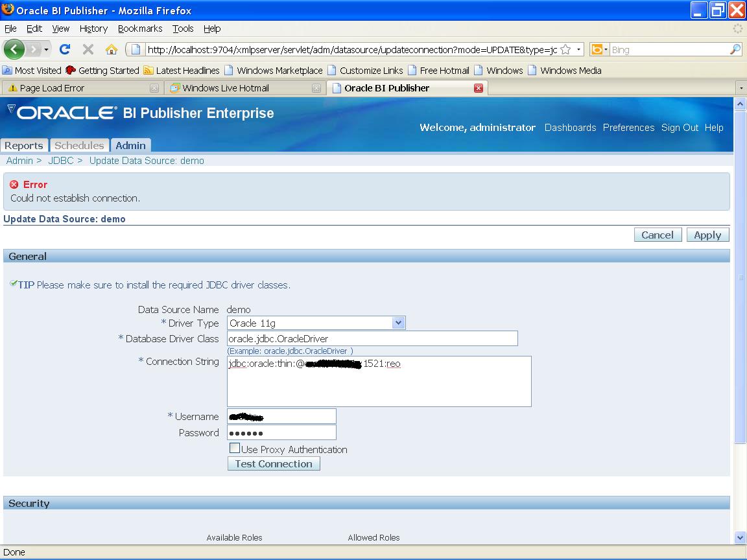Viewport: 747px width, 560px height.
Task: Click the Username input field
Action: click(281, 416)
